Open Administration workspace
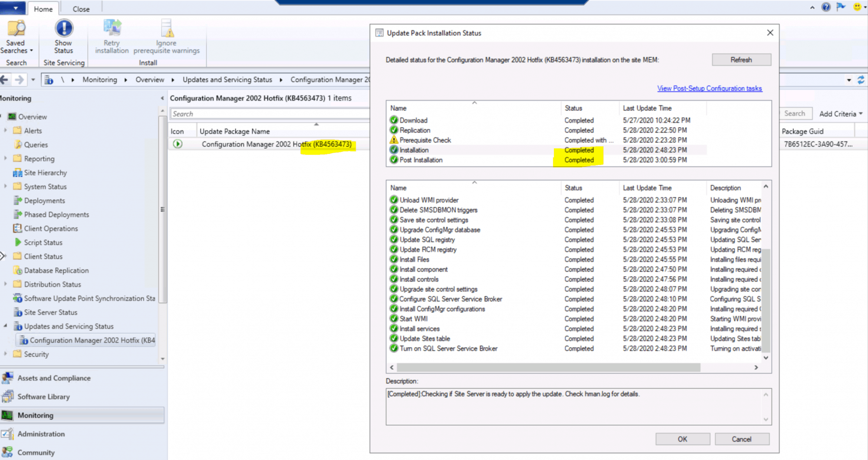Image resolution: width=868 pixels, height=460 pixels. (41, 434)
